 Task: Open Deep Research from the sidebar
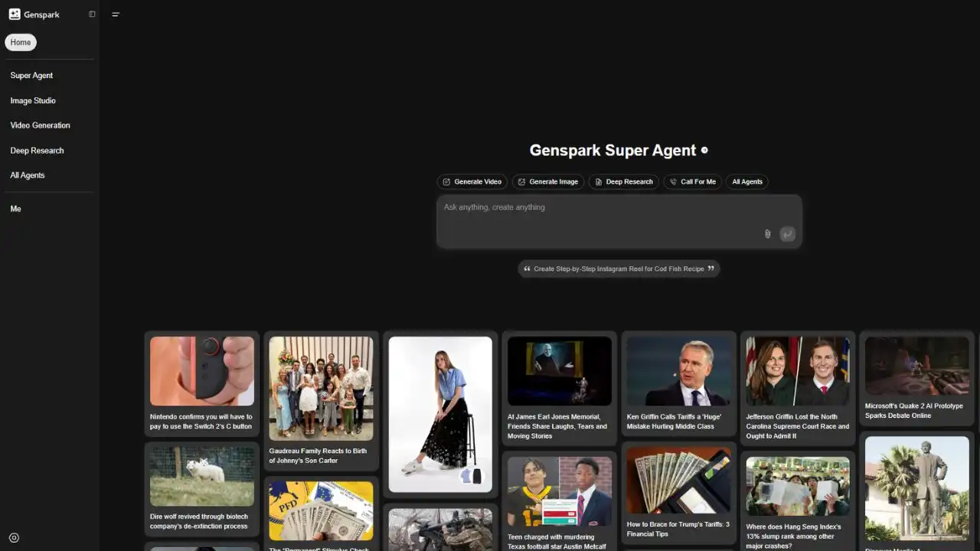tap(37, 150)
